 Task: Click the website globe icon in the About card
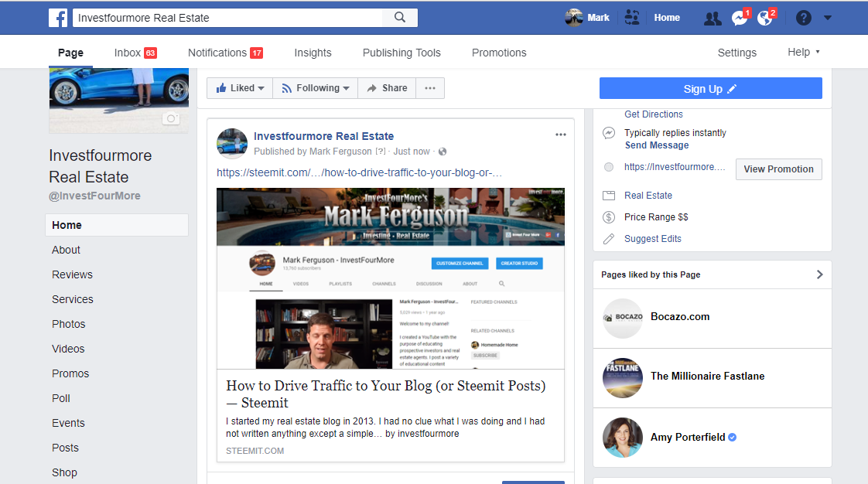pos(609,167)
